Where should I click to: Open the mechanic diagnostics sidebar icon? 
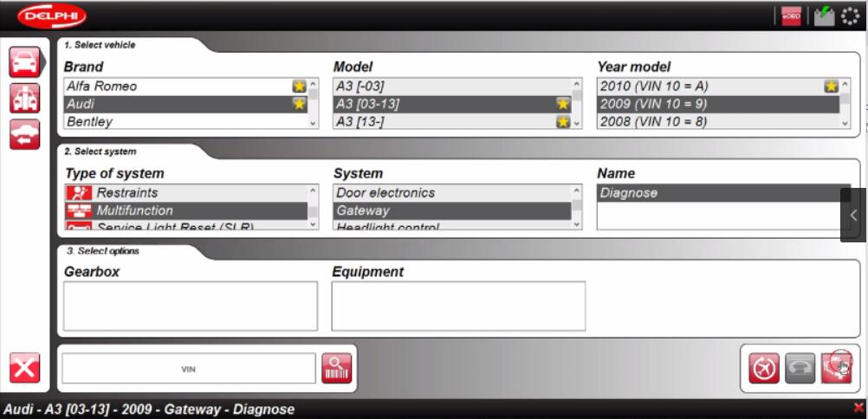[24, 98]
